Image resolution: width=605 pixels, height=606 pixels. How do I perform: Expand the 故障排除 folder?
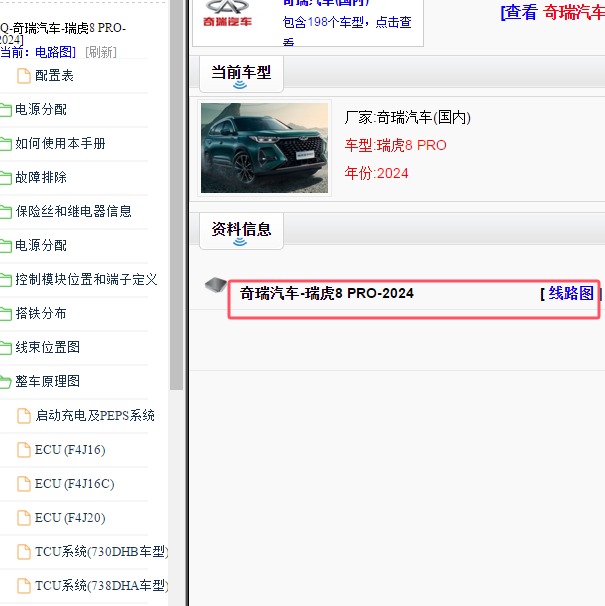click(41, 177)
